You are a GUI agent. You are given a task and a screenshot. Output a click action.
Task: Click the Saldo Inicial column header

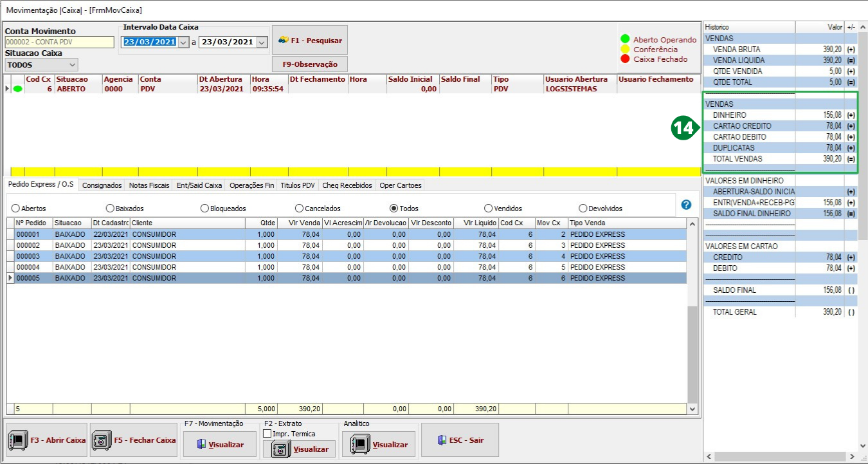click(x=413, y=79)
